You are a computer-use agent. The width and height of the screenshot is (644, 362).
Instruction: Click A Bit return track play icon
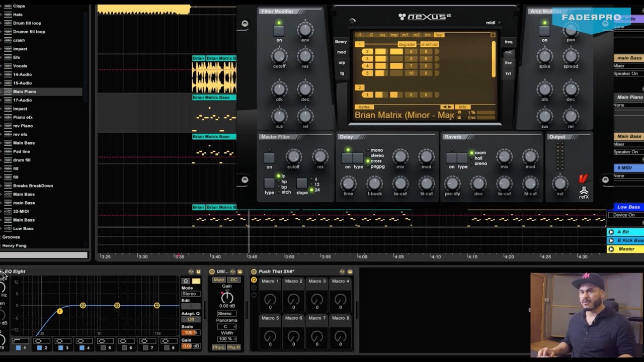point(611,232)
